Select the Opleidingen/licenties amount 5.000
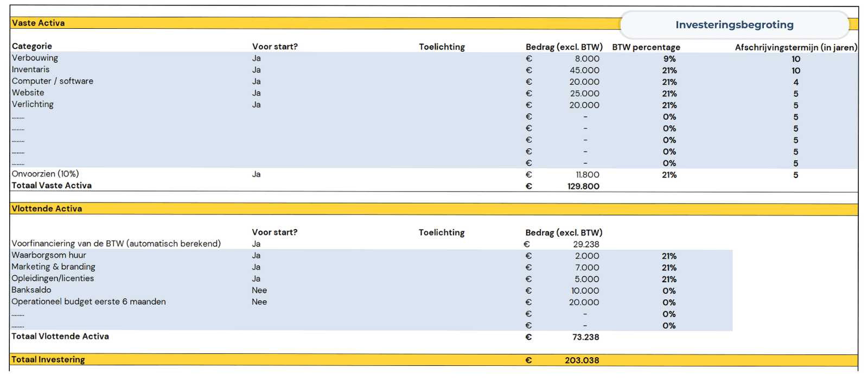The width and height of the screenshot is (868, 380). pos(587,280)
